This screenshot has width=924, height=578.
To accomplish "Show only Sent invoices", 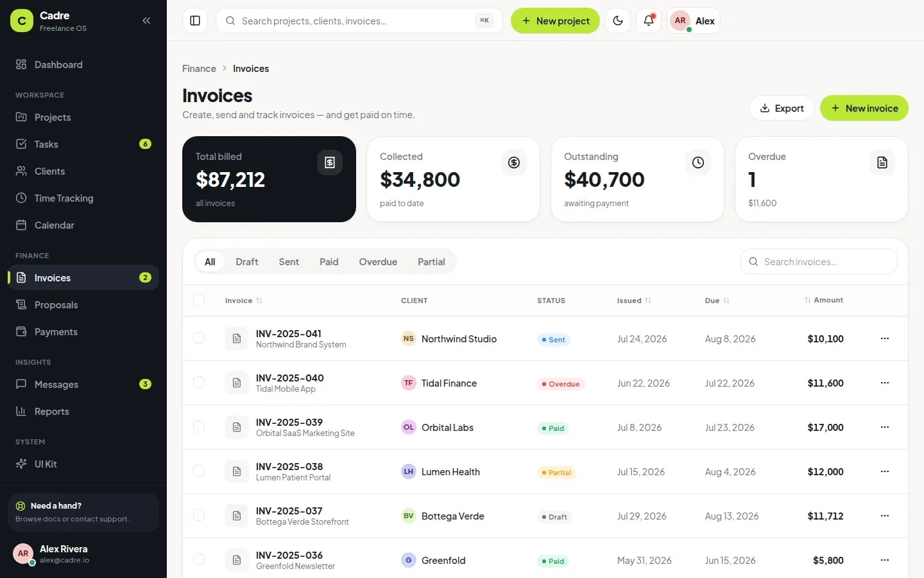I will 289,261.
